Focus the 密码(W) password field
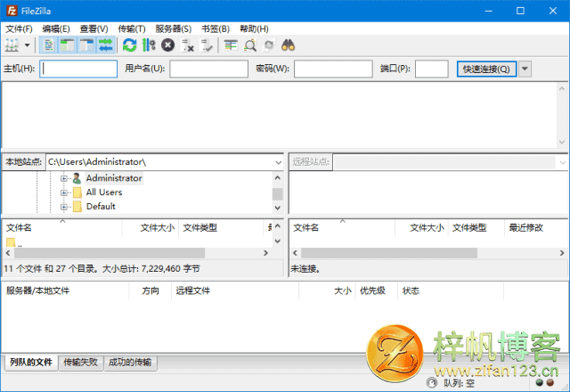 [x=333, y=69]
